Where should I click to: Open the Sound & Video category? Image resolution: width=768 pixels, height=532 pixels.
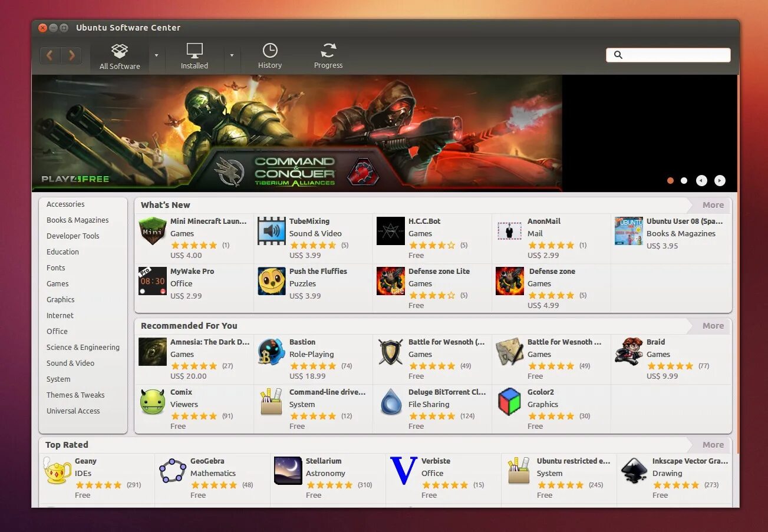click(x=71, y=364)
